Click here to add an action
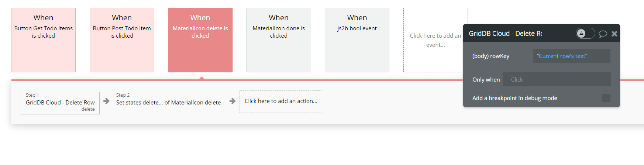This screenshot has width=644, height=165. point(281,102)
